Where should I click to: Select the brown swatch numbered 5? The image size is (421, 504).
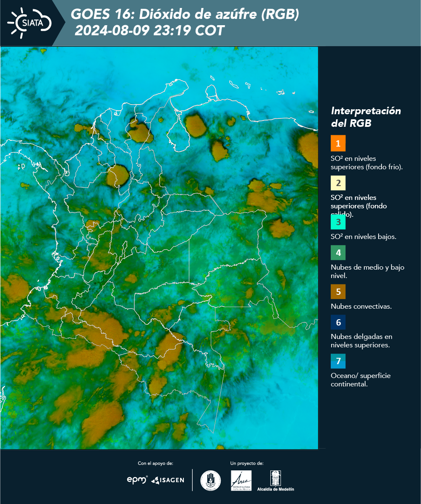(338, 291)
